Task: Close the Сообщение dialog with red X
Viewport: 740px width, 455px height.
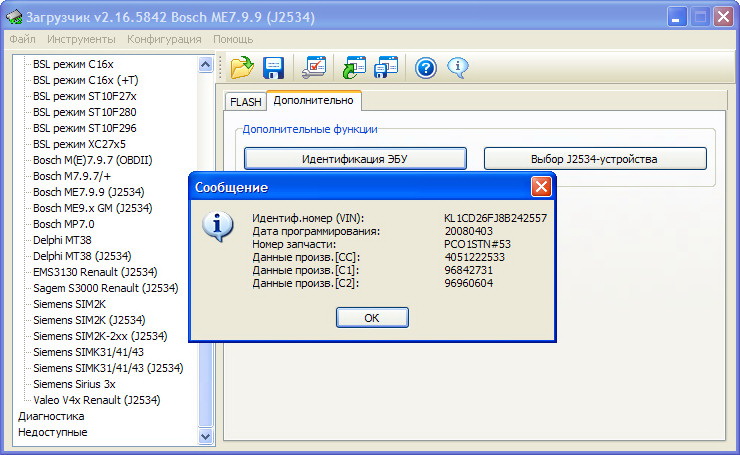Action: click(541, 187)
